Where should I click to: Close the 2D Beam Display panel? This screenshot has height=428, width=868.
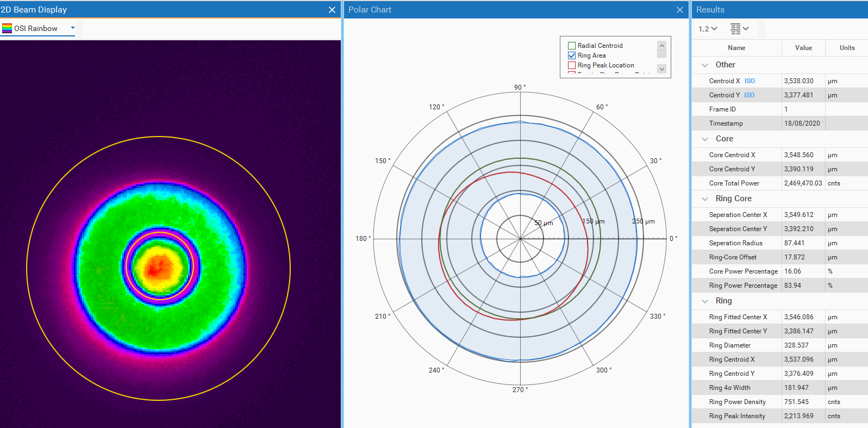click(332, 10)
